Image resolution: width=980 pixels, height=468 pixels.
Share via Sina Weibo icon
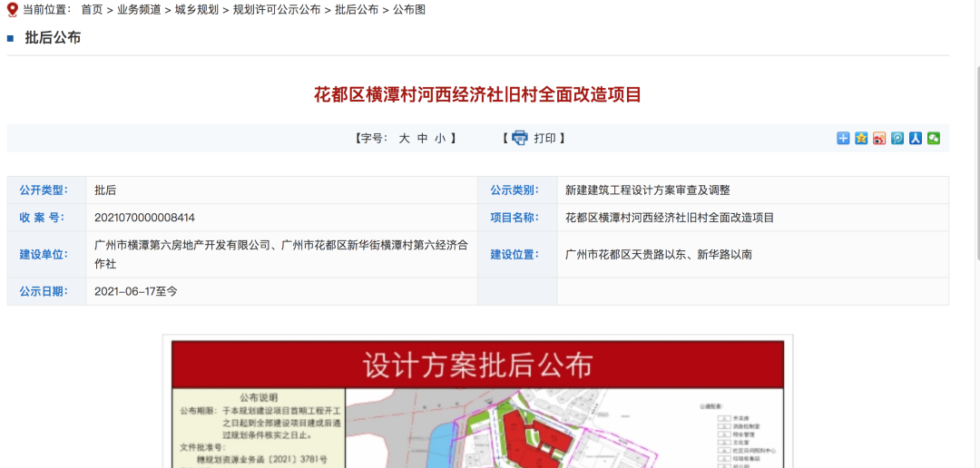(879, 138)
